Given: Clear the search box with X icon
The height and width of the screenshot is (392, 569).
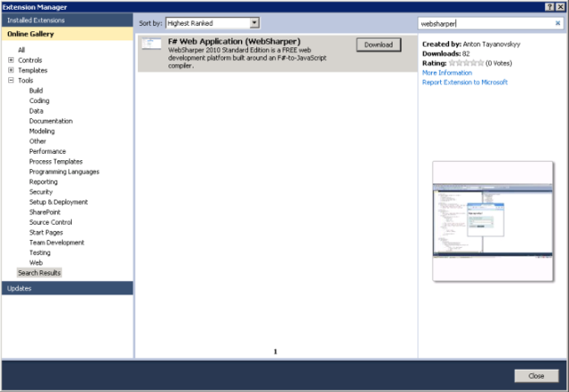Looking at the screenshot, I should tap(557, 23).
